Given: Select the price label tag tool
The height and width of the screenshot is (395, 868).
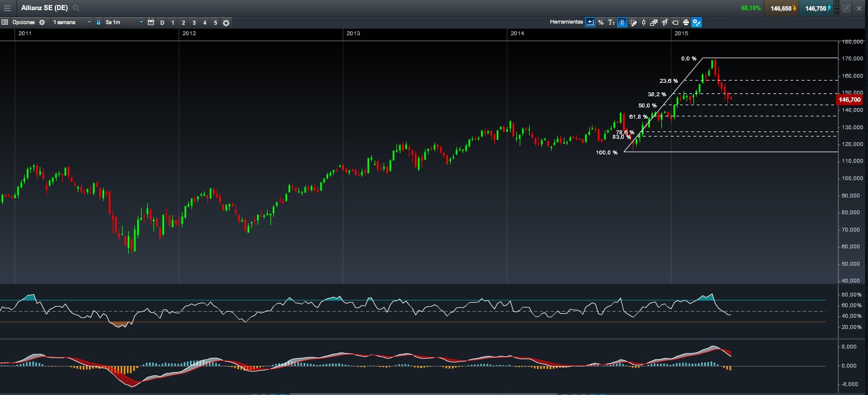Looking at the screenshot, I should [x=675, y=22].
